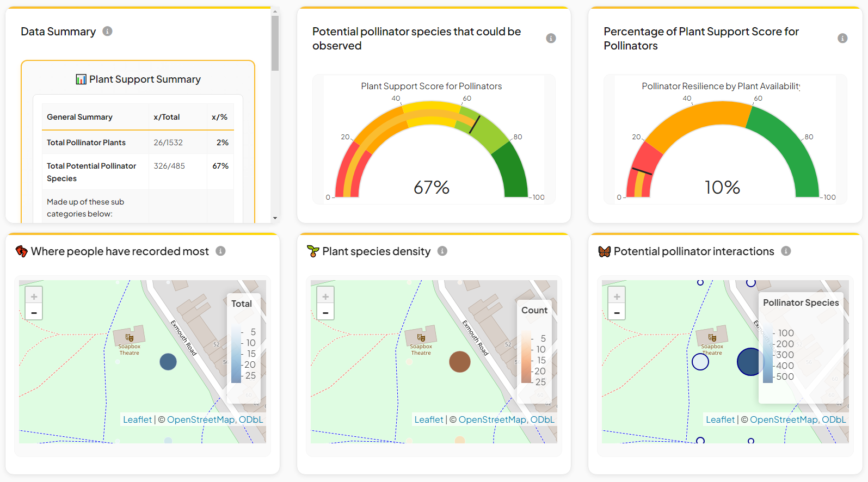Click info icon beside Potential pollinator species title

pos(551,38)
